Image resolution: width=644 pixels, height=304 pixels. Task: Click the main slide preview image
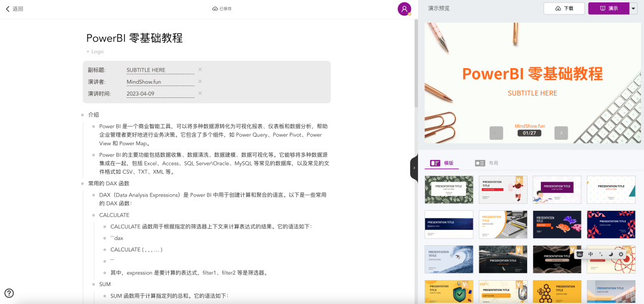[532, 83]
